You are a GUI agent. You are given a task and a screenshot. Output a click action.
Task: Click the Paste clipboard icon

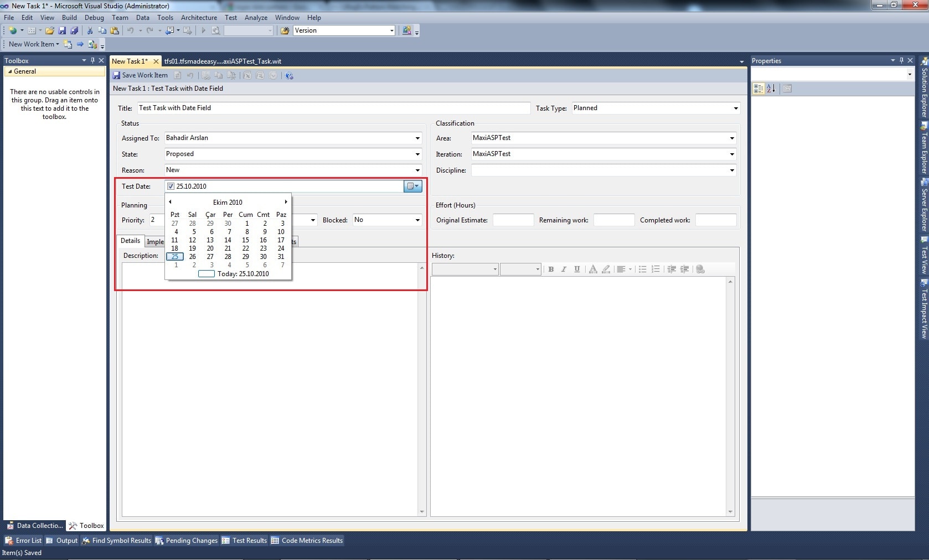115,30
